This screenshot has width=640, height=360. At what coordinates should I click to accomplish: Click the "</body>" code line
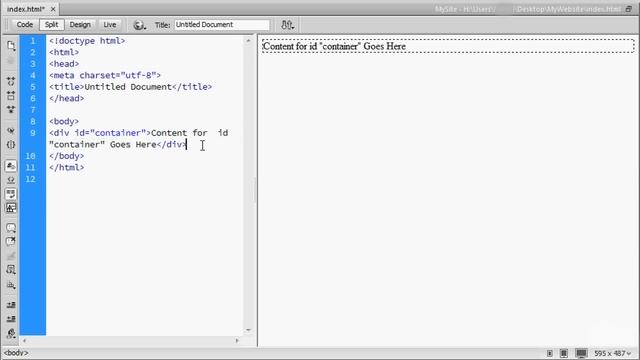[67, 156]
